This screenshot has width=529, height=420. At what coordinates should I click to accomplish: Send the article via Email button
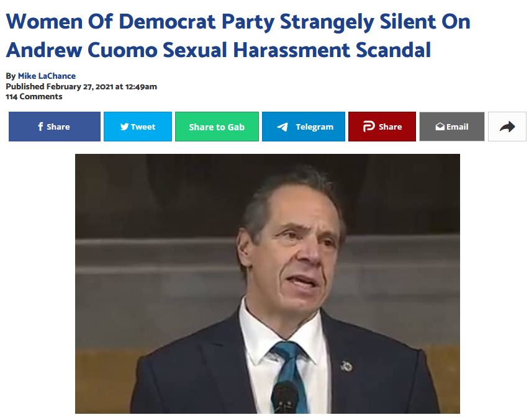point(452,127)
